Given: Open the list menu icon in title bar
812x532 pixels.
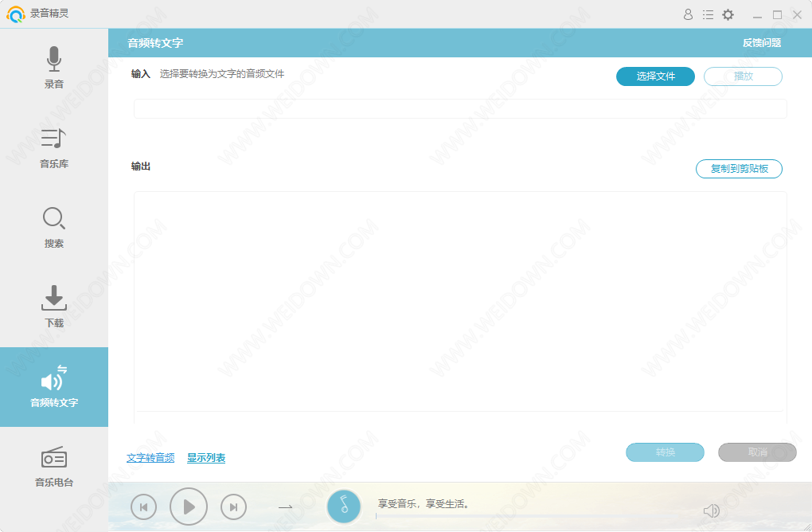Looking at the screenshot, I should pyautogui.click(x=708, y=14).
